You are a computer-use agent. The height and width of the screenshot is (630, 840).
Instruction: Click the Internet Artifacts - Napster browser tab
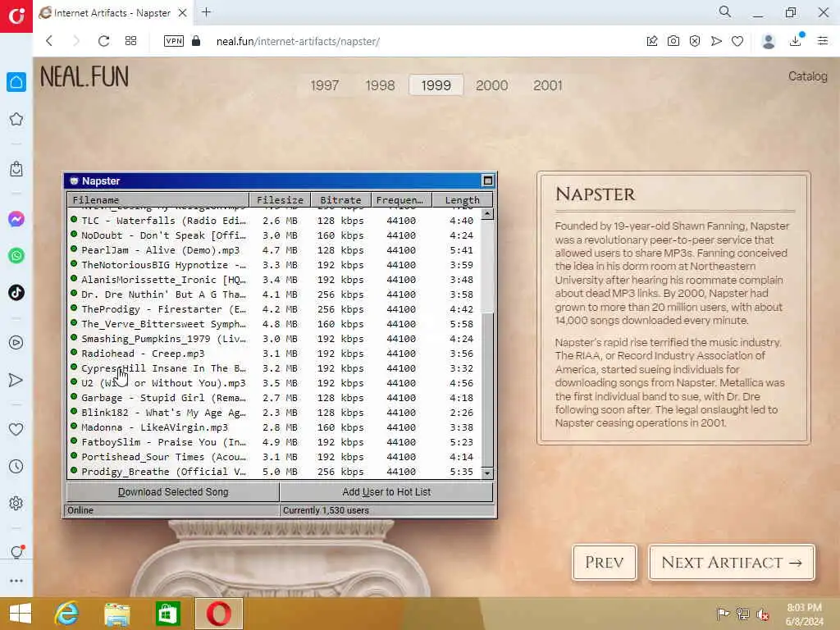coord(112,13)
